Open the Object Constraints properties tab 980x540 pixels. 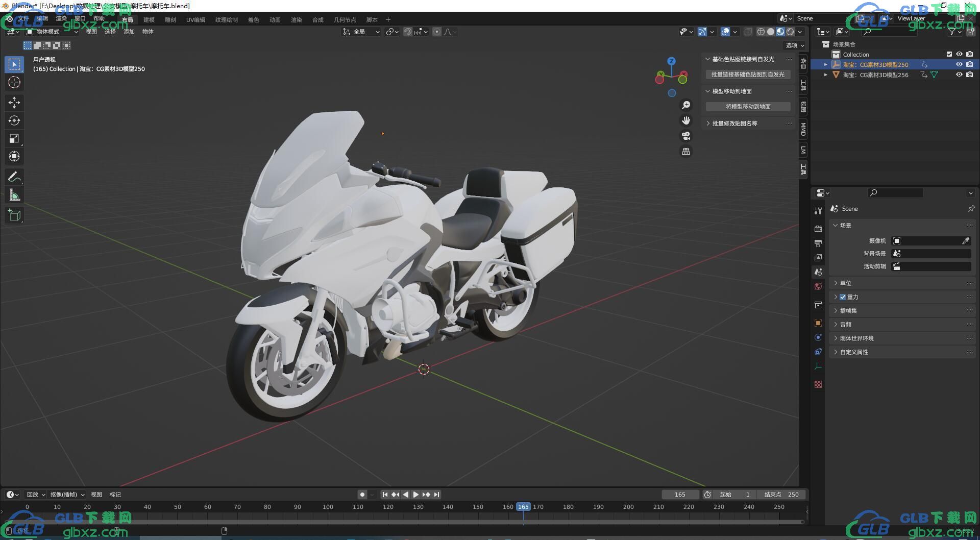(x=818, y=352)
